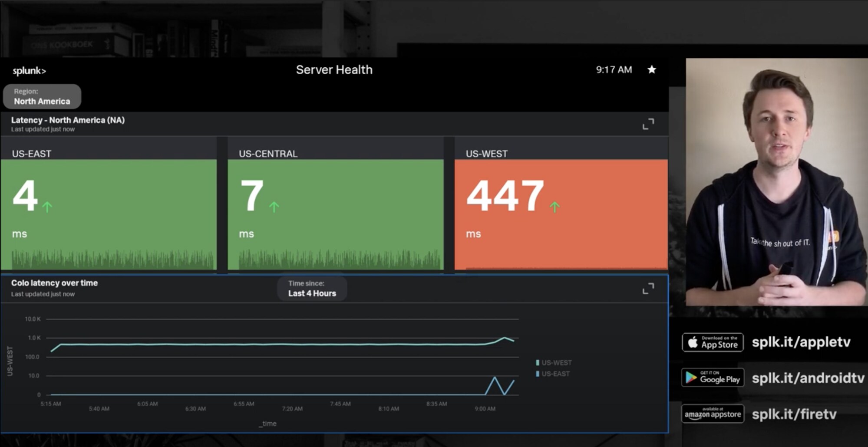This screenshot has height=447, width=868.
Task: Click the Google Play badge
Action: 713,378
